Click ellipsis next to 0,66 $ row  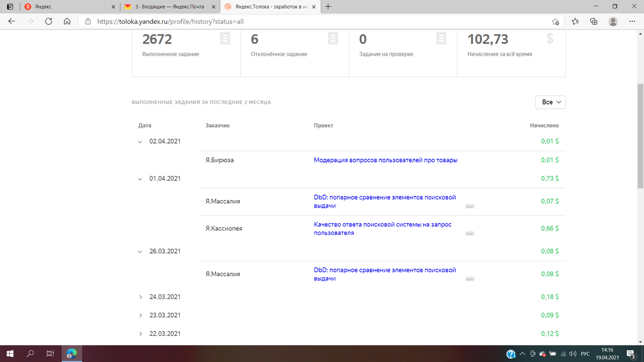[470, 234]
